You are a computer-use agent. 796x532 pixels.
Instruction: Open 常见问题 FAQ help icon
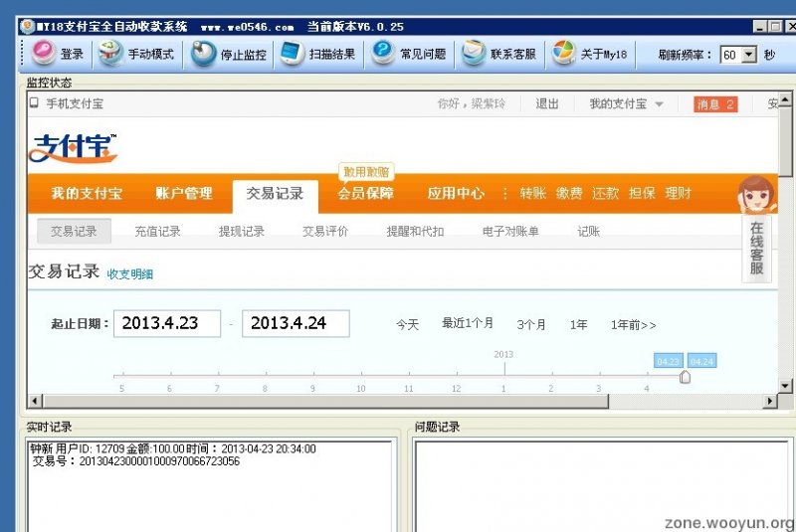point(383,54)
